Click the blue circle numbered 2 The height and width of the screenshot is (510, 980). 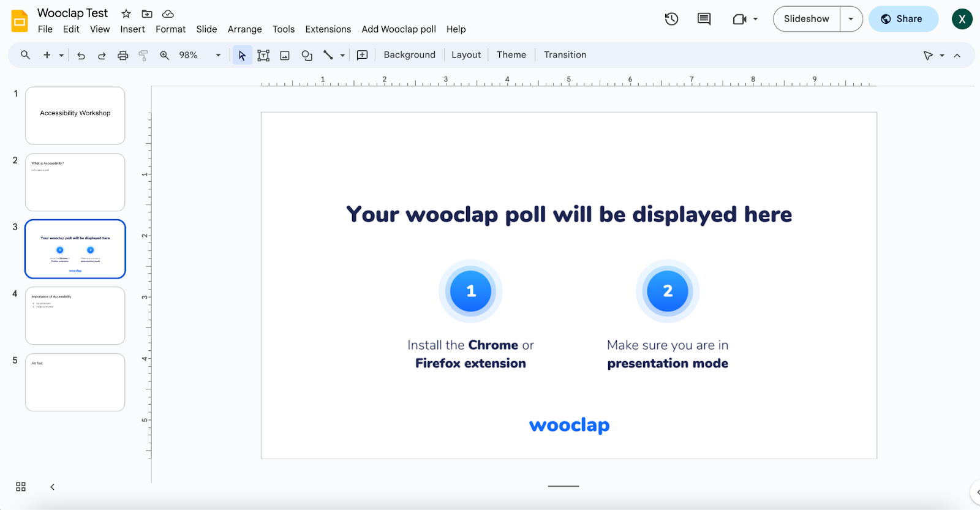click(668, 291)
